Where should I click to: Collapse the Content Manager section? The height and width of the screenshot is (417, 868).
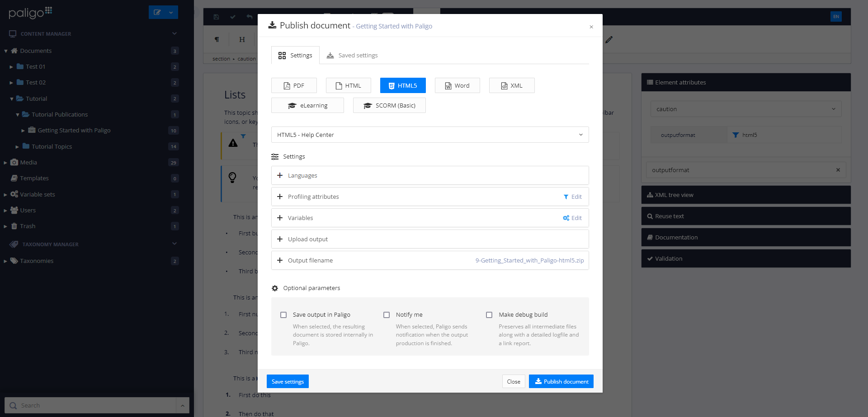click(x=175, y=33)
